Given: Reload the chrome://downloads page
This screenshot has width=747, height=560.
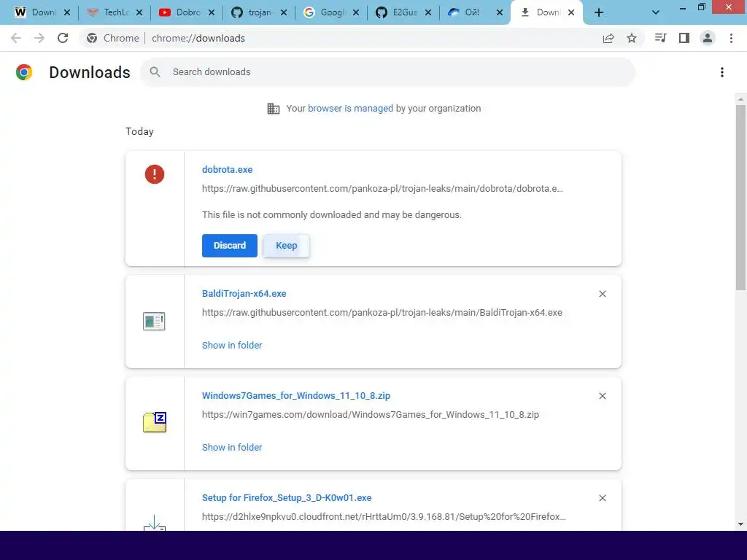Looking at the screenshot, I should click(x=63, y=38).
